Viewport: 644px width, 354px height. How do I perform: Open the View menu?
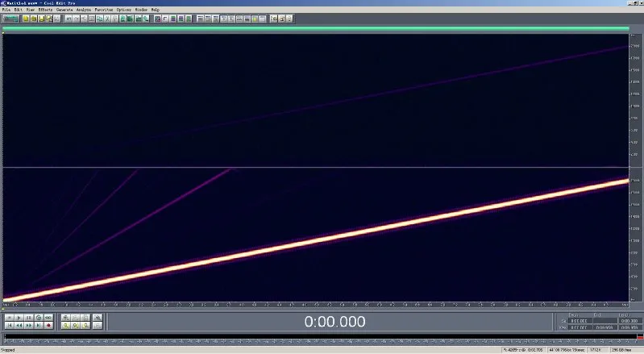coord(31,10)
